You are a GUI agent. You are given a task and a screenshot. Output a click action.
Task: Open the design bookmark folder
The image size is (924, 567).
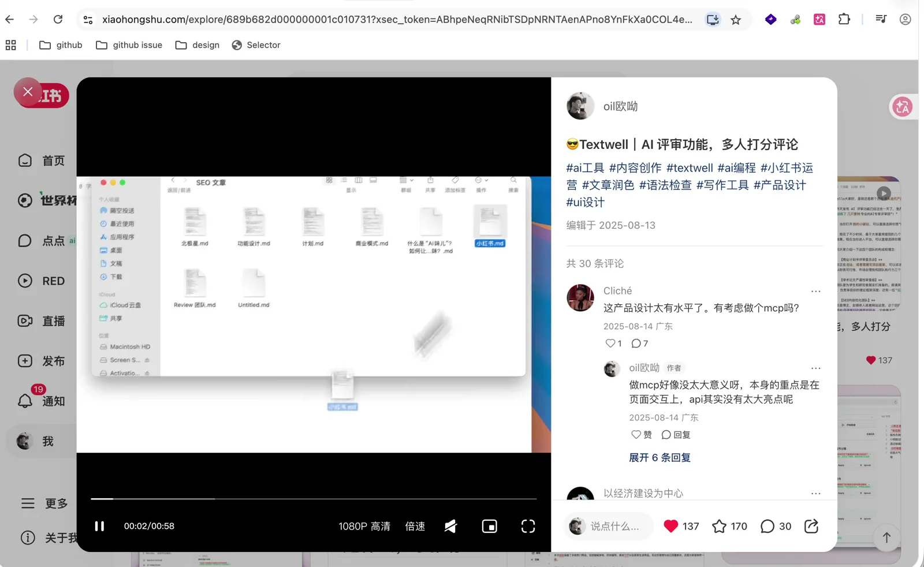tap(198, 45)
